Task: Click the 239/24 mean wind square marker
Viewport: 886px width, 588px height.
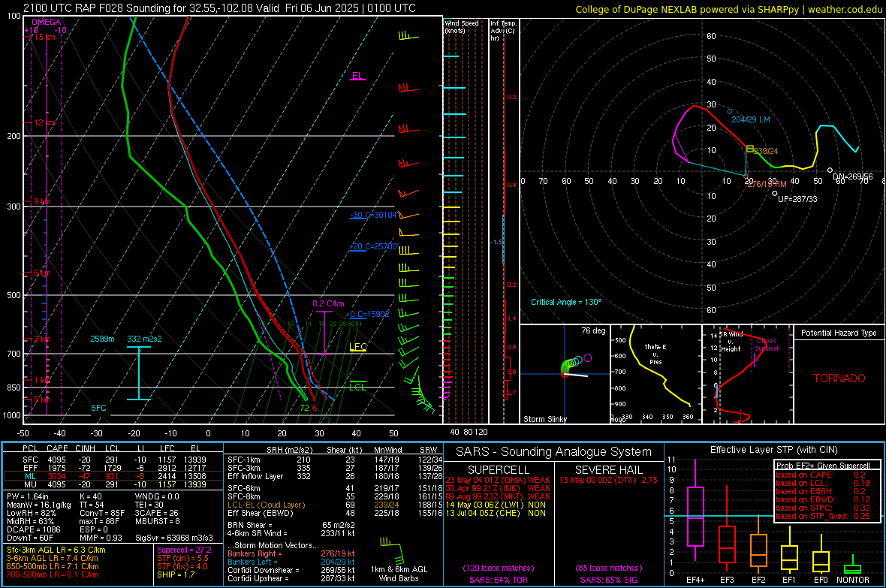Action: (x=750, y=149)
